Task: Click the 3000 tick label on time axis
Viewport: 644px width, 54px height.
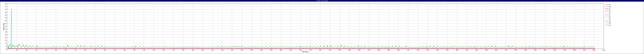Action: pyautogui.click(x=301, y=50)
